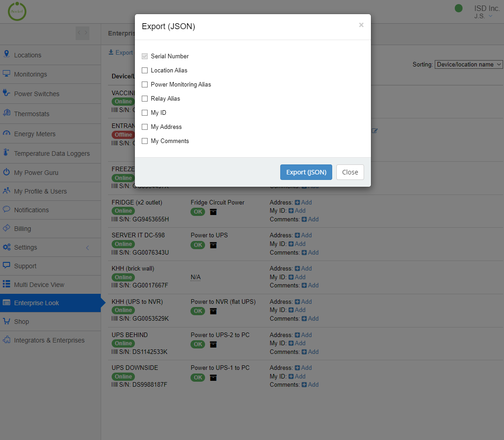Add Comments for KHH (brick wall)
The height and width of the screenshot is (440, 504).
[310, 285]
